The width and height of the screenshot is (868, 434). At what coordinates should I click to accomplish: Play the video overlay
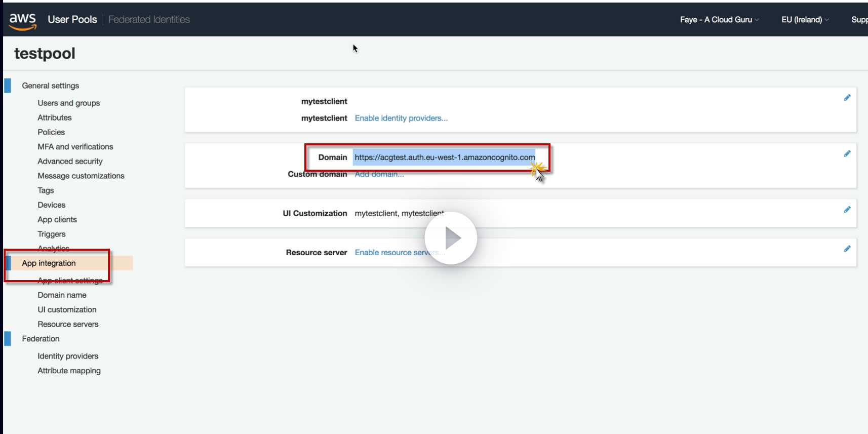tap(451, 238)
